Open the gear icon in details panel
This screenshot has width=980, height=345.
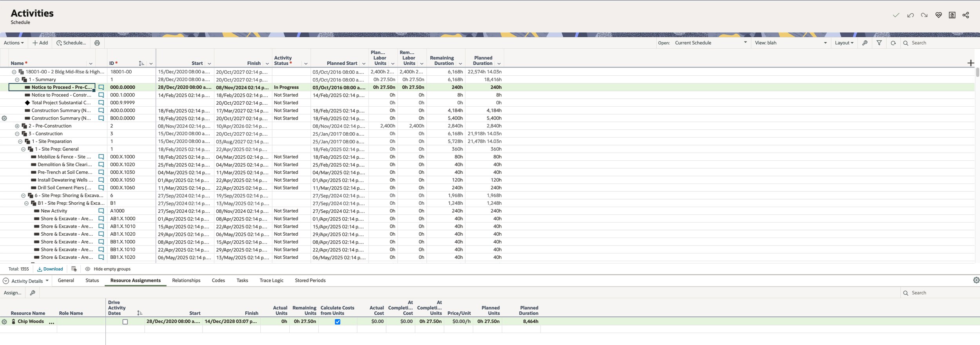[x=976, y=280]
